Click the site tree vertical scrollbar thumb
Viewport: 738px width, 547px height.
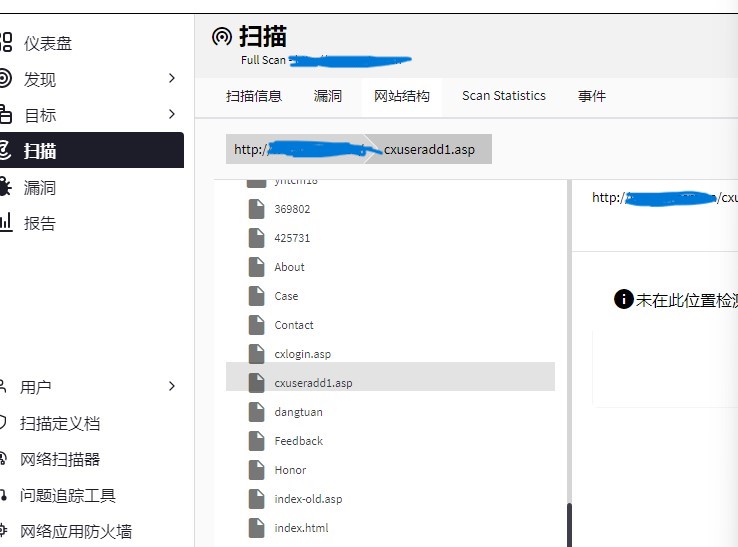point(569,525)
